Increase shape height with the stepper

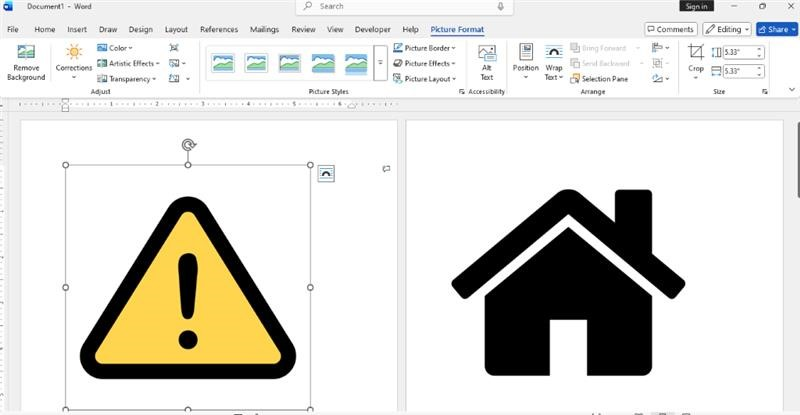pos(760,50)
